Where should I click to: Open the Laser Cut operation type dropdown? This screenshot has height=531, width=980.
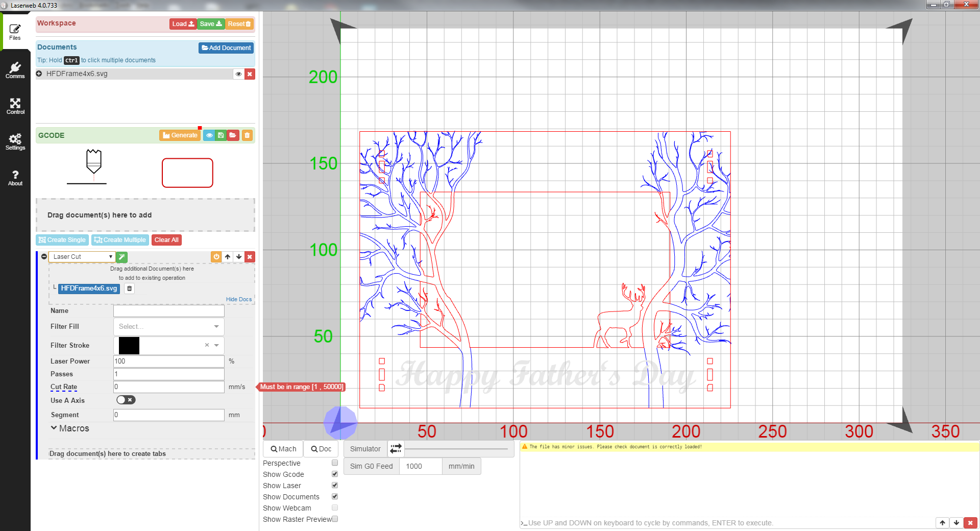[82, 257]
